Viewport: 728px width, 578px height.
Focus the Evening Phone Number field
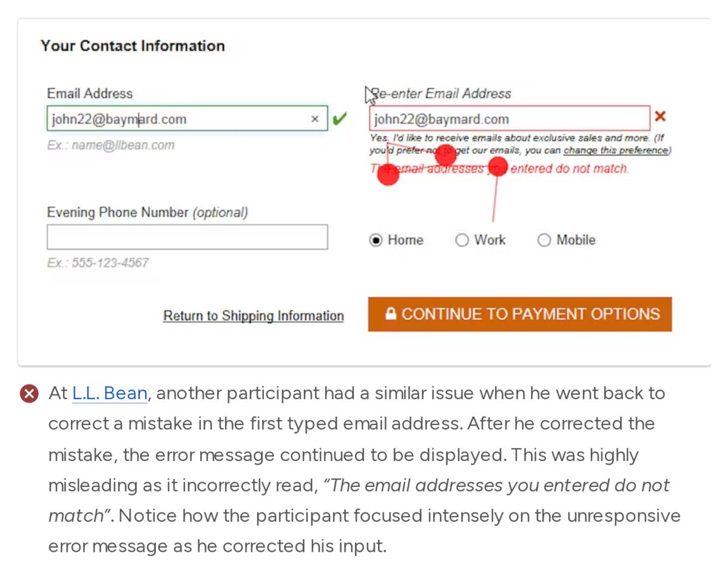point(187,237)
